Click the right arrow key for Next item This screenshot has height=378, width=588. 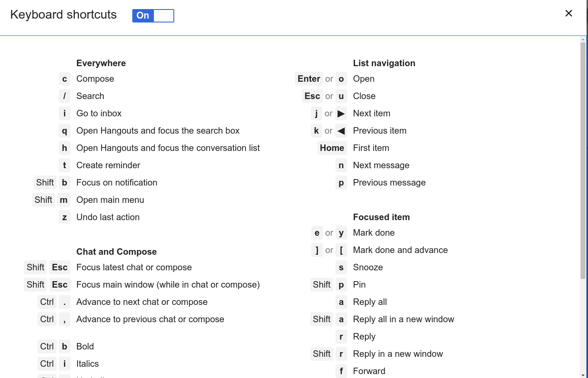pos(341,113)
